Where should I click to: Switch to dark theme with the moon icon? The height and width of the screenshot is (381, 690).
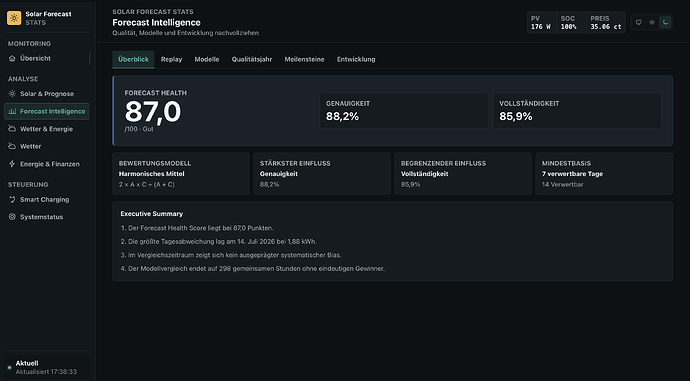coord(665,22)
